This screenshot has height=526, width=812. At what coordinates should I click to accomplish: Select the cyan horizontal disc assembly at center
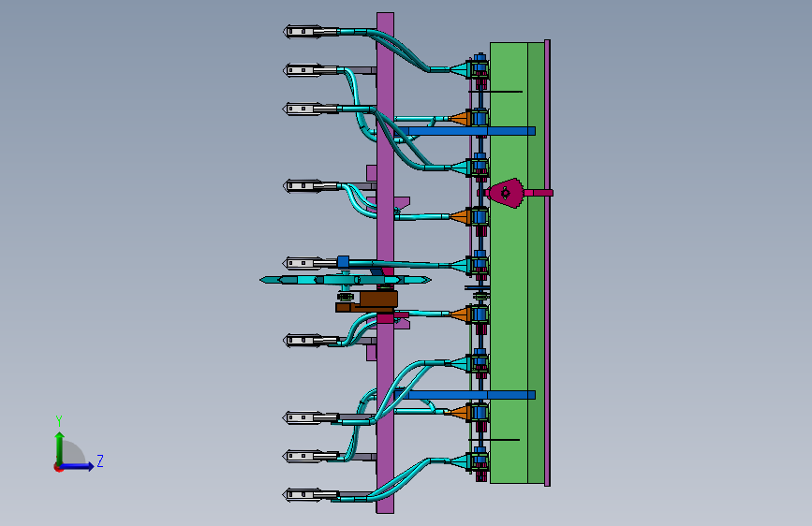(x=346, y=280)
